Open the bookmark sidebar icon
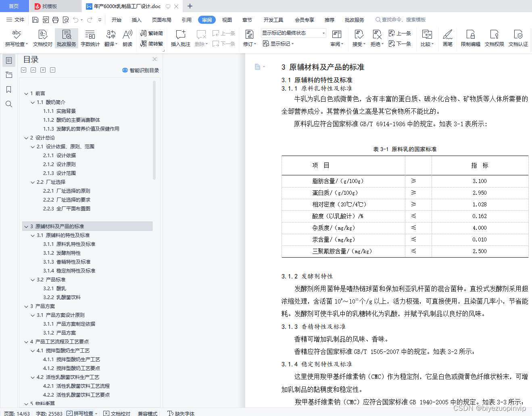This screenshot has width=532, height=416. pos(9,89)
